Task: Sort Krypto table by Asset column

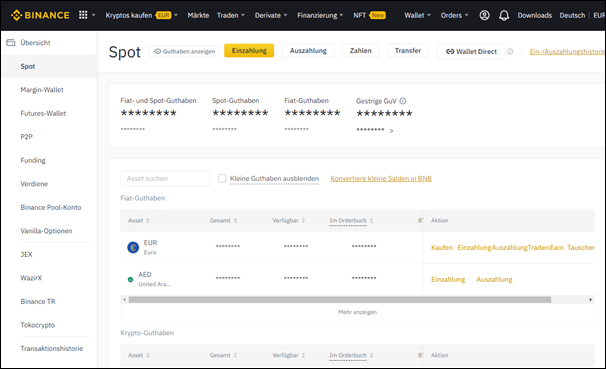Action: 148,355
